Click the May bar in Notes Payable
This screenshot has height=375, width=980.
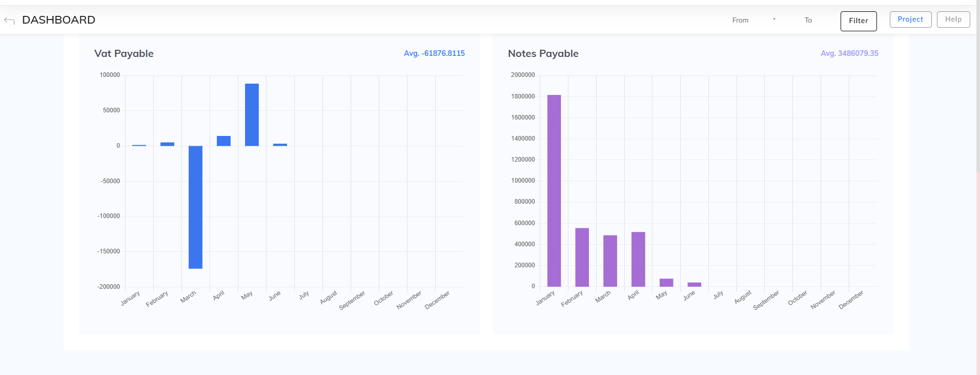tap(666, 283)
